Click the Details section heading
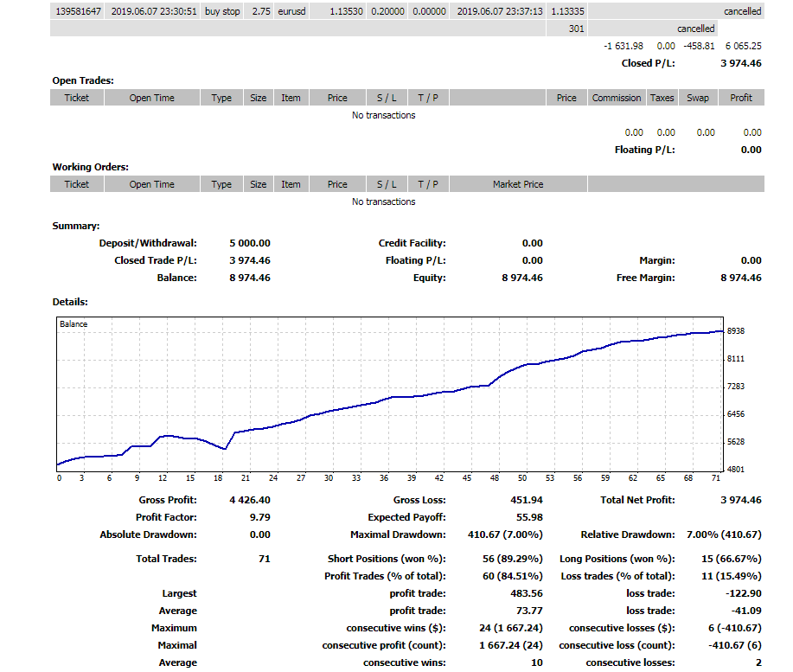This screenshot has width=793, height=672. coord(70,302)
